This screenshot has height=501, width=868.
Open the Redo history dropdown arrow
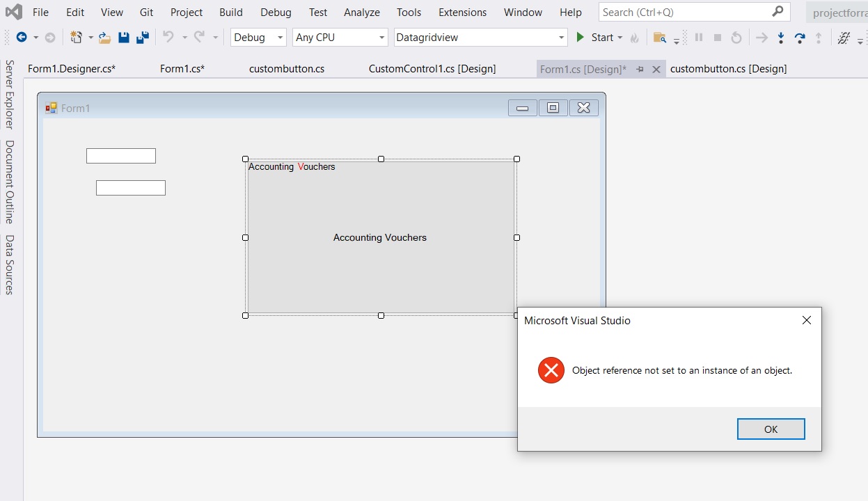pos(216,38)
